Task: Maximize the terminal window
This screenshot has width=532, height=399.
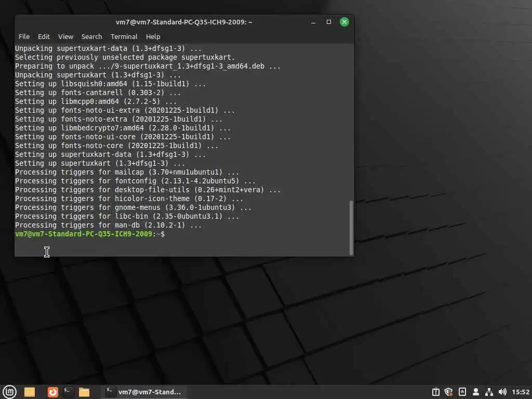Action: [329, 22]
